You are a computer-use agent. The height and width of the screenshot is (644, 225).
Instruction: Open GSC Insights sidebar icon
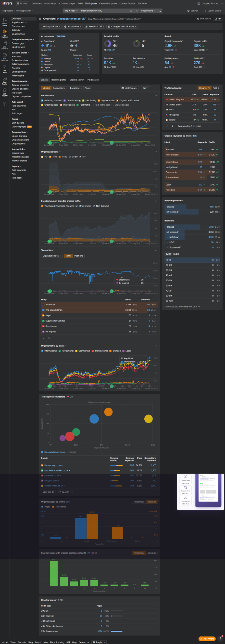point(5,92)
